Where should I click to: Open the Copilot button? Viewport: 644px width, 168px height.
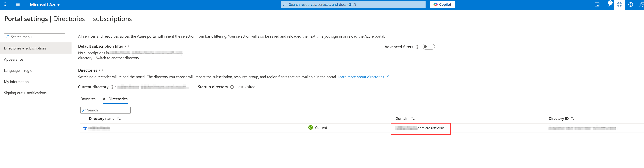coord(442,4)
